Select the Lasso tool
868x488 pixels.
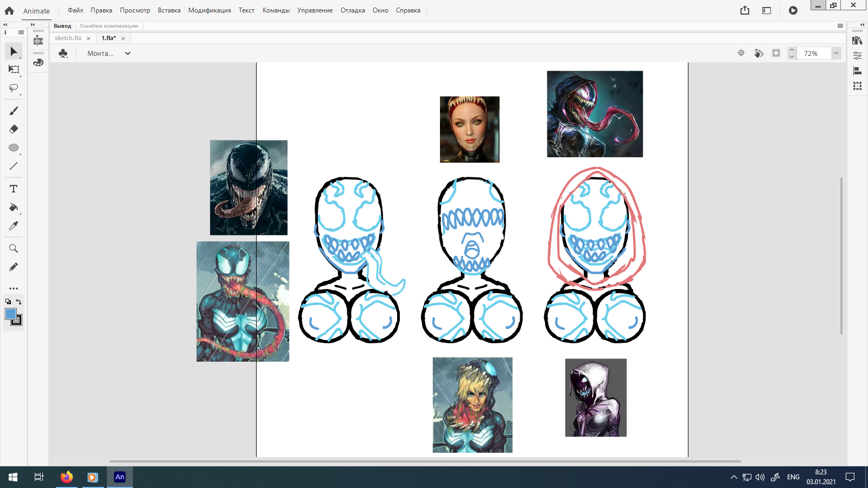tap(14, 88)
